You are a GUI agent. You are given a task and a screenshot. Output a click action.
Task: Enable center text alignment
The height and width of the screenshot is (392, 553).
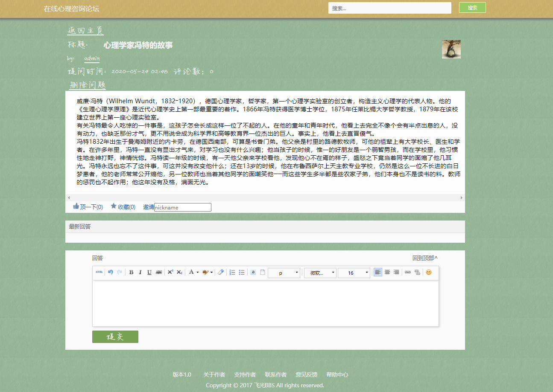(x=387, y=272)
